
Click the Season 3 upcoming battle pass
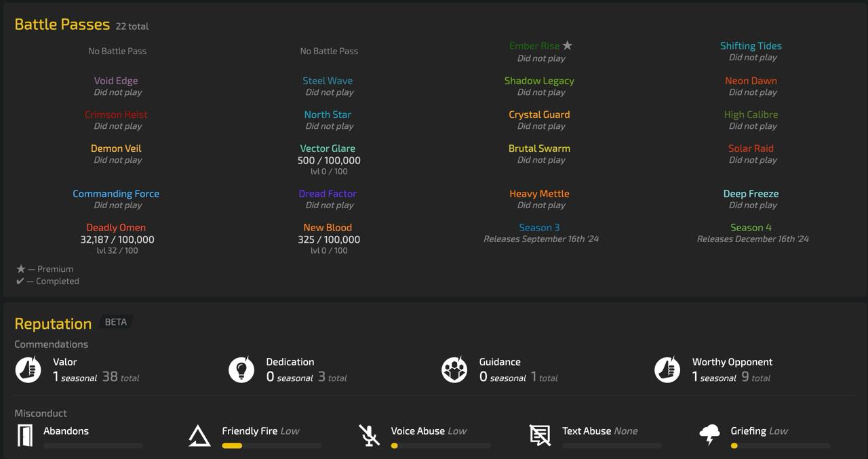(539, 228)
